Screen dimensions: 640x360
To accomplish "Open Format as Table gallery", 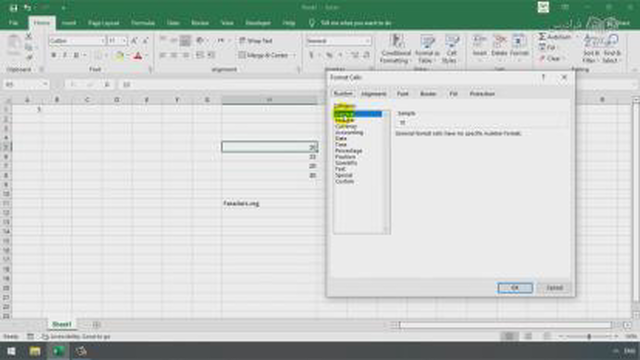I will (427, 49).
